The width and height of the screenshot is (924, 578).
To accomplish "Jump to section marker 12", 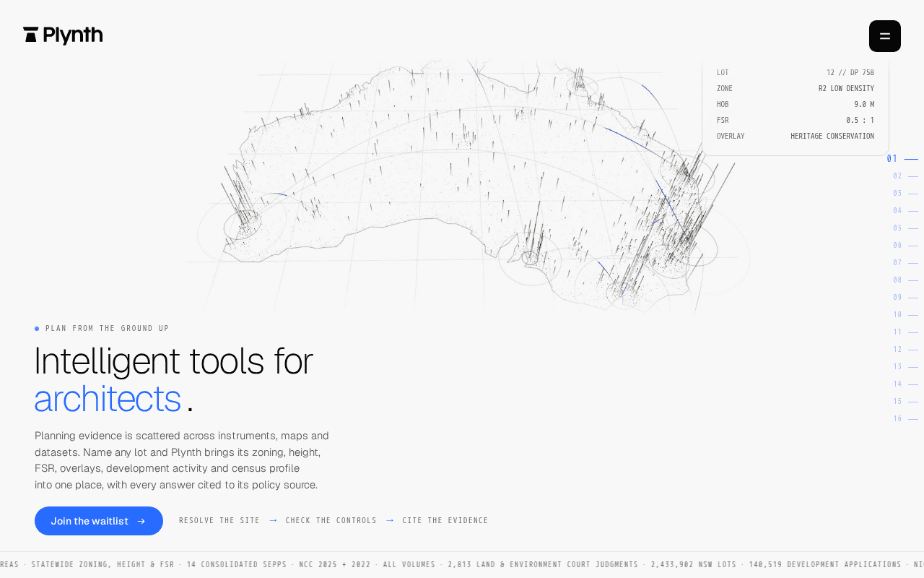I will [x=905, y=350].
